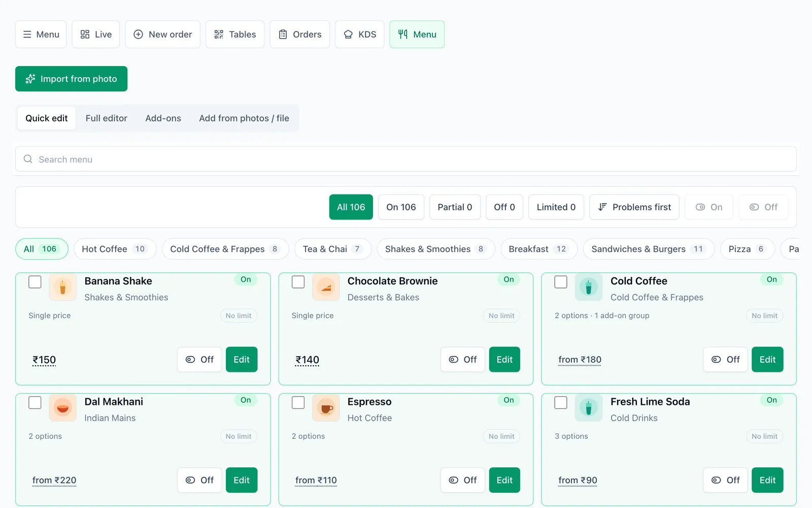Edit the Dal Makhani item

click(242, 480)
